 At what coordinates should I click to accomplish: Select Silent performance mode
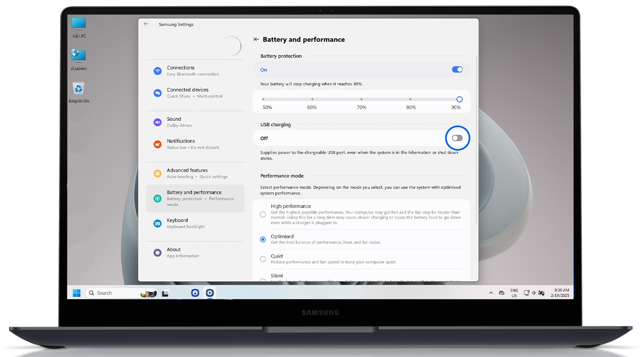click(263, 280)
